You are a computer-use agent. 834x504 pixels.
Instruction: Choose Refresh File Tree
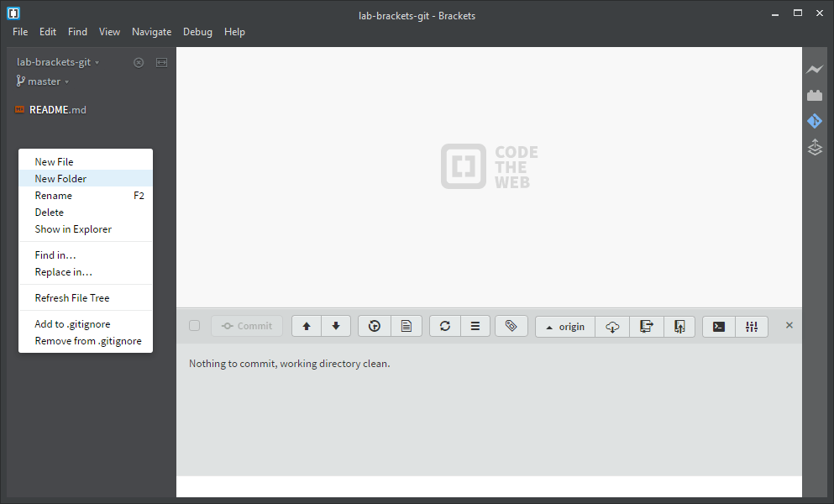coord(86,298)
